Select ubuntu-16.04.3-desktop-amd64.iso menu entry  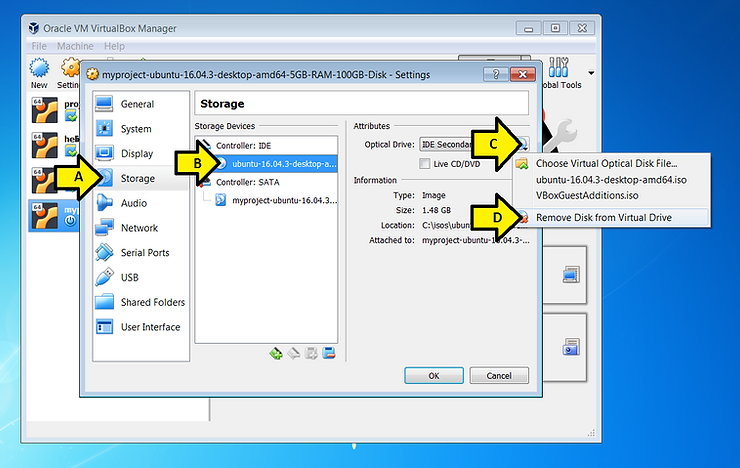(x=612, y=180)
